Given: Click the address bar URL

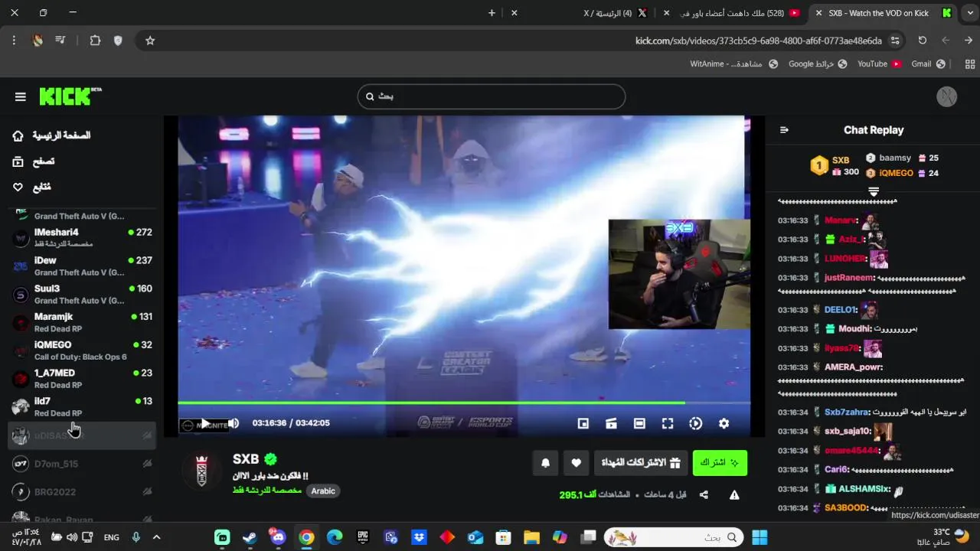Looking at the screenshot, I should pos(758,41).
